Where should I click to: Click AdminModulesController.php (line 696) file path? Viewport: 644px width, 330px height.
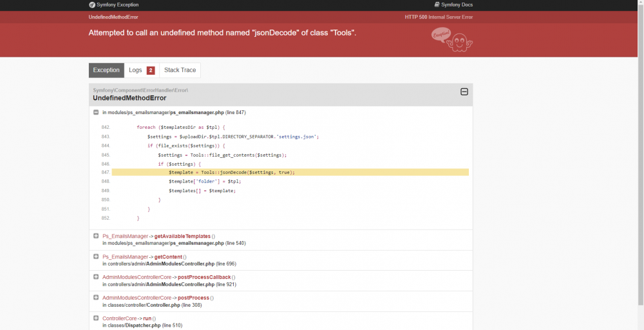[x=169, y=264]
